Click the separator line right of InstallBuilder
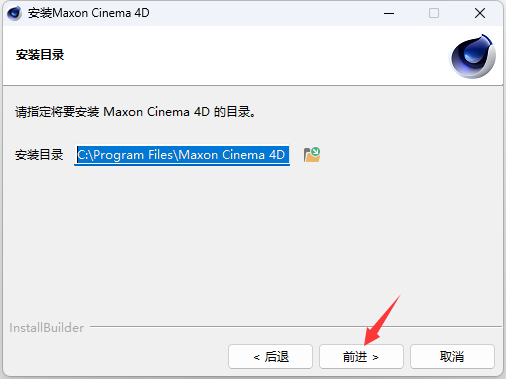Screen dimensions: 506x379 point(296,327)
